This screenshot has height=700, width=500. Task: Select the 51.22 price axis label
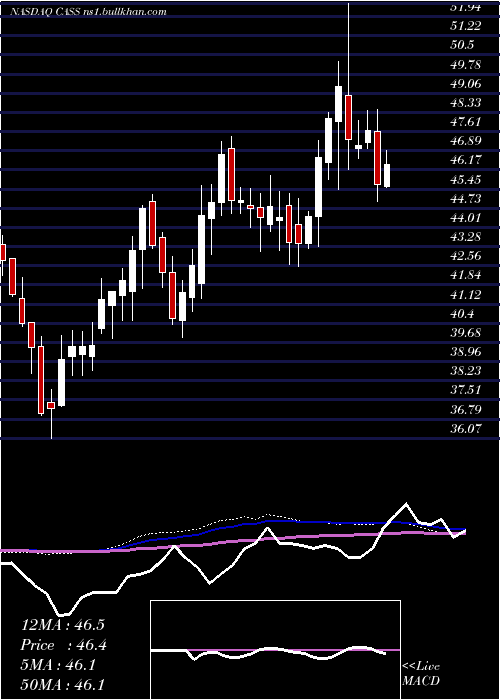[465, 26]
